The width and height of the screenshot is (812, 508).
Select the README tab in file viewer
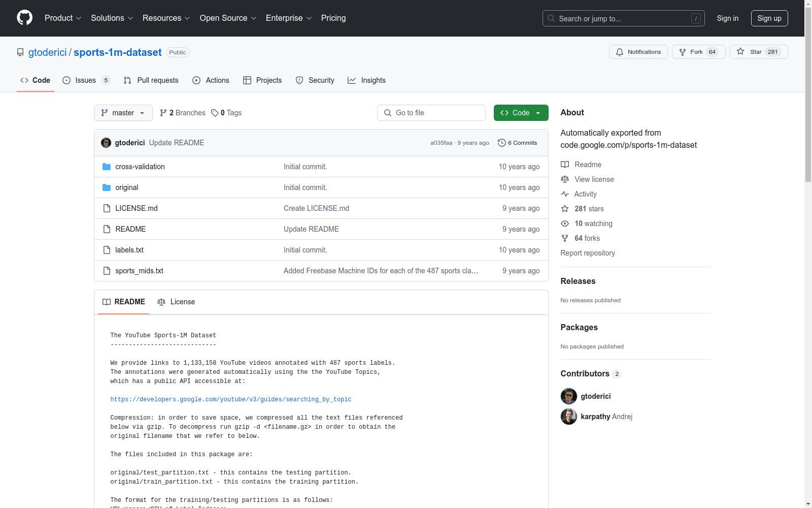pos(124,302)
